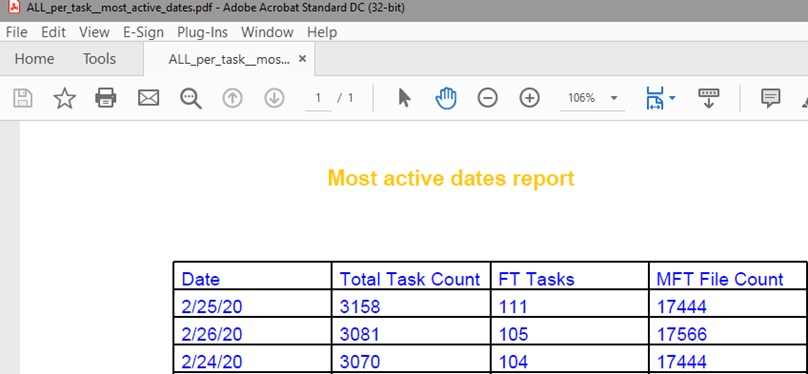Click the scrolling mode keyboard-arrow icon
Image resolution: width=808 pixels, height=374 pixels.
[709, 98]
